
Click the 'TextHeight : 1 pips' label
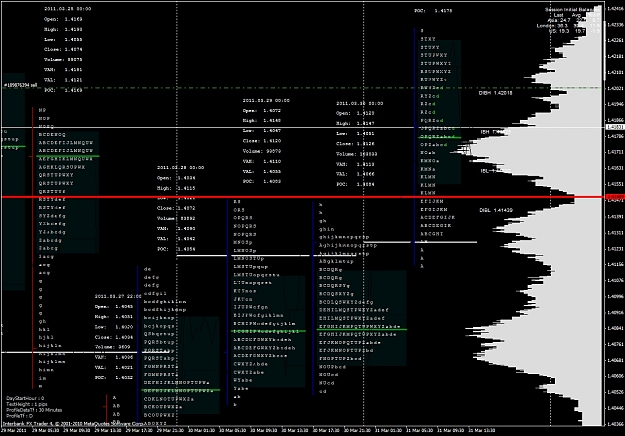pyautogui.click(x=26, y=404)
